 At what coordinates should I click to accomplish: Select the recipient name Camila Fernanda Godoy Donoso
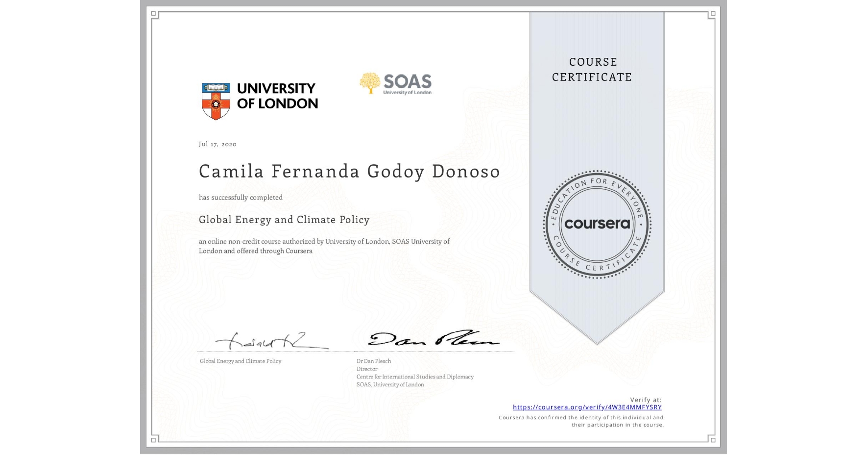(349, 172)
